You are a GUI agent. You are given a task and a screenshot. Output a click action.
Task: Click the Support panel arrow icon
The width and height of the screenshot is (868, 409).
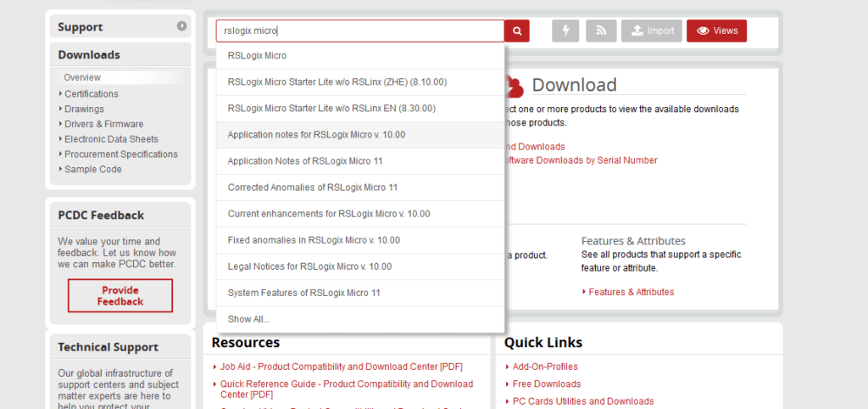[181, 25]
